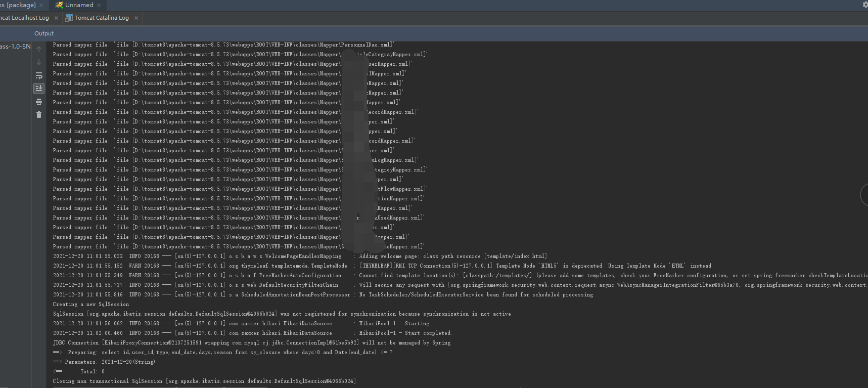
Task: Click the WelcomePageHandlerMapping INFO log line
Action: [x=300, y=256]
